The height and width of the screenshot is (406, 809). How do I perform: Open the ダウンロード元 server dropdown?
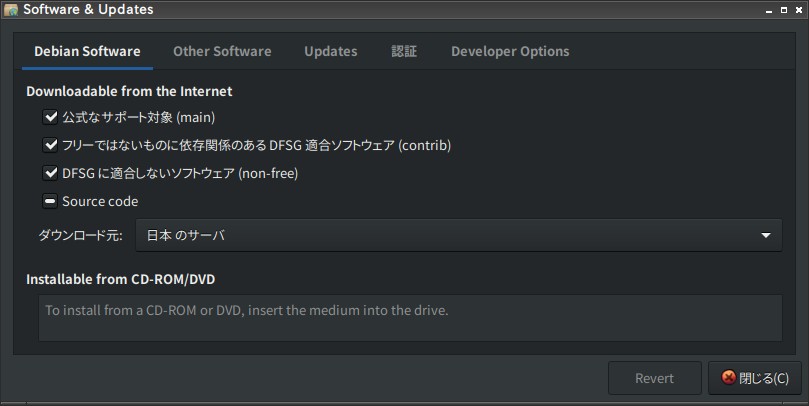pos(459,235)
